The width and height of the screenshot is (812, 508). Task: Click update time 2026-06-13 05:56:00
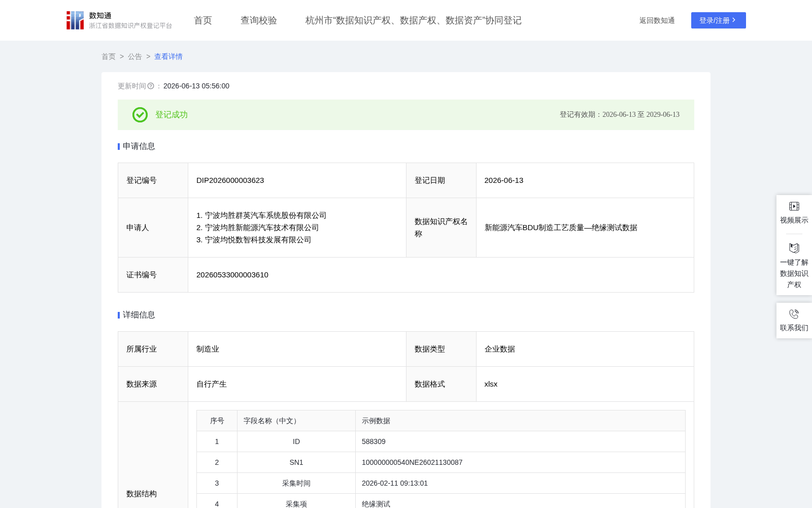pyautogui.click(x=196, y=86)
